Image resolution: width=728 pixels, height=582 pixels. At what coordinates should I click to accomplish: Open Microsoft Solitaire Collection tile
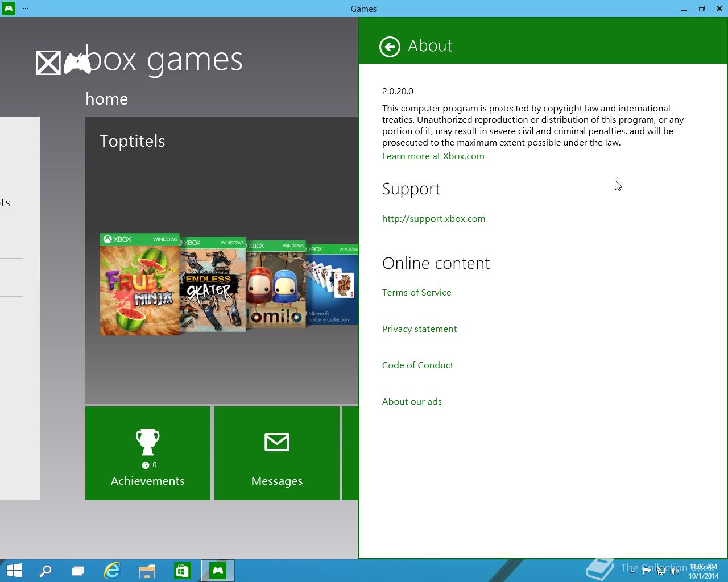click(332, 285)
